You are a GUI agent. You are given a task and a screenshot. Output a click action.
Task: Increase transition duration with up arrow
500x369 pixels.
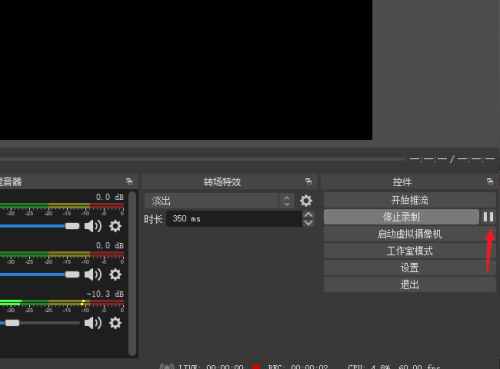[309, 215]
